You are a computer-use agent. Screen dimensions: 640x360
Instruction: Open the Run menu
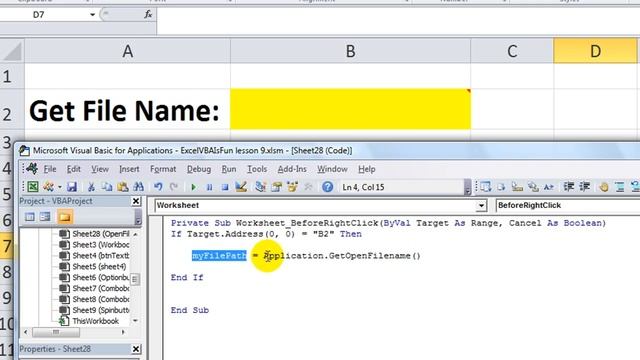click(x=229, y=169)
